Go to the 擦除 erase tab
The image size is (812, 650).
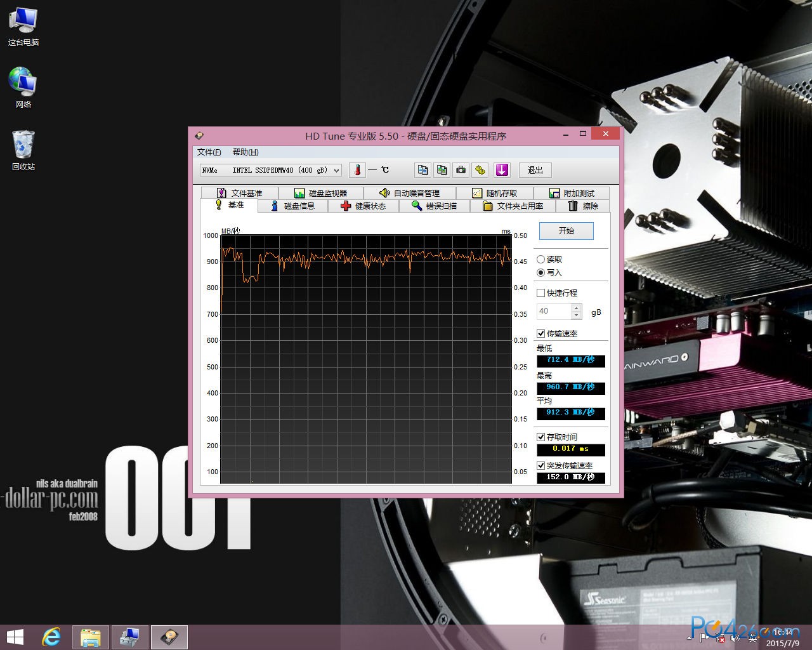pos(582,206)
